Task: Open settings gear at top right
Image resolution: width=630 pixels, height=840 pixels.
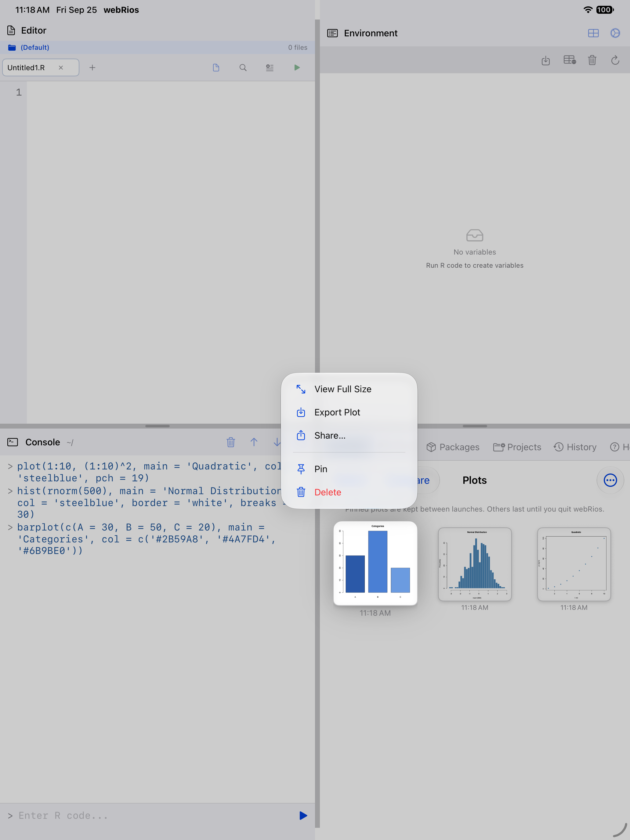Action: [x=615, y=33]
